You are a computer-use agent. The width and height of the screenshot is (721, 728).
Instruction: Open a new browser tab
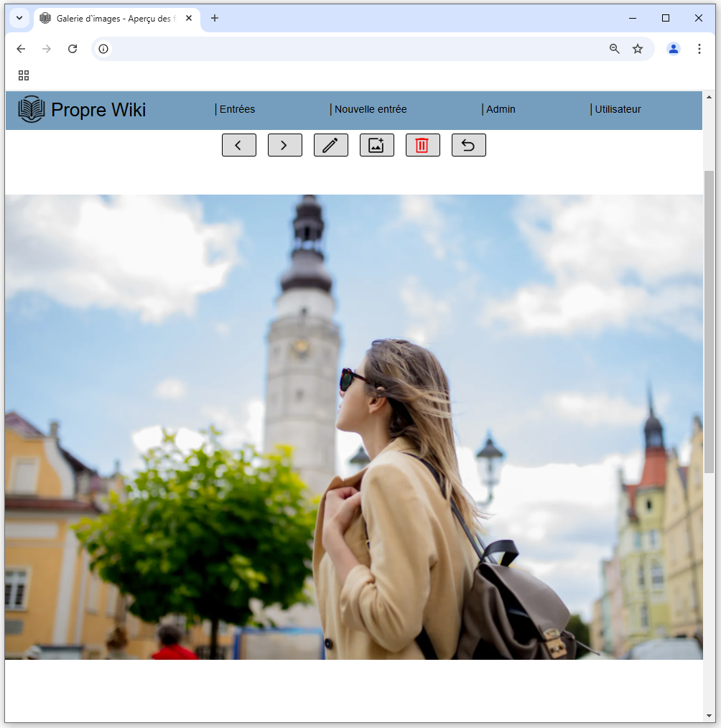tap(215, 18)
